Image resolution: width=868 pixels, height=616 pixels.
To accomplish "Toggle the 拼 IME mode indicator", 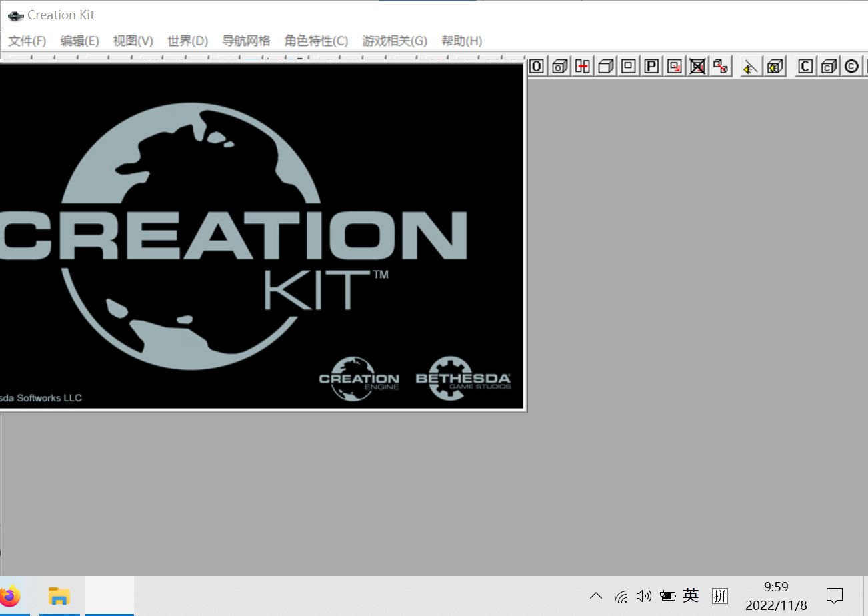I will [x=720, y=596].
